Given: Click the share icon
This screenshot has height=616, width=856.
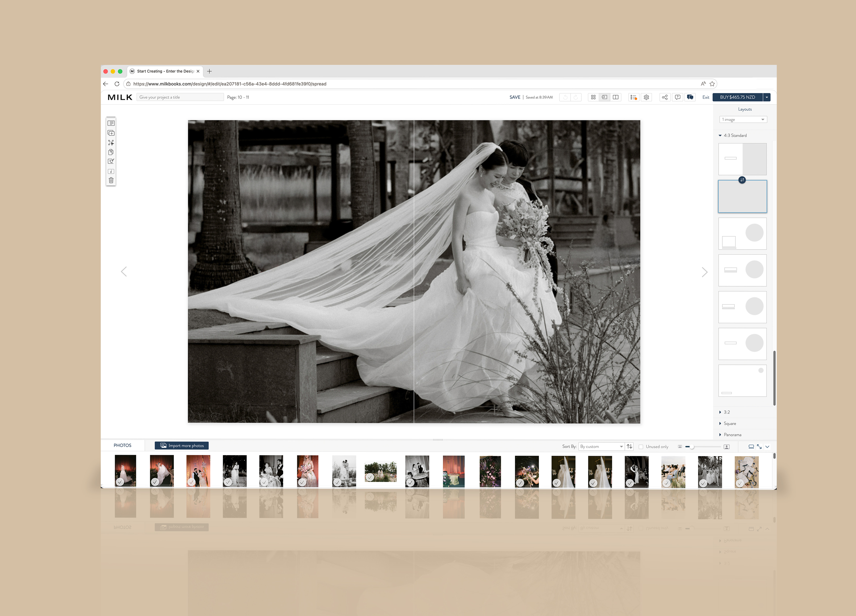Looking at the screenshot, I should (665, 97).
